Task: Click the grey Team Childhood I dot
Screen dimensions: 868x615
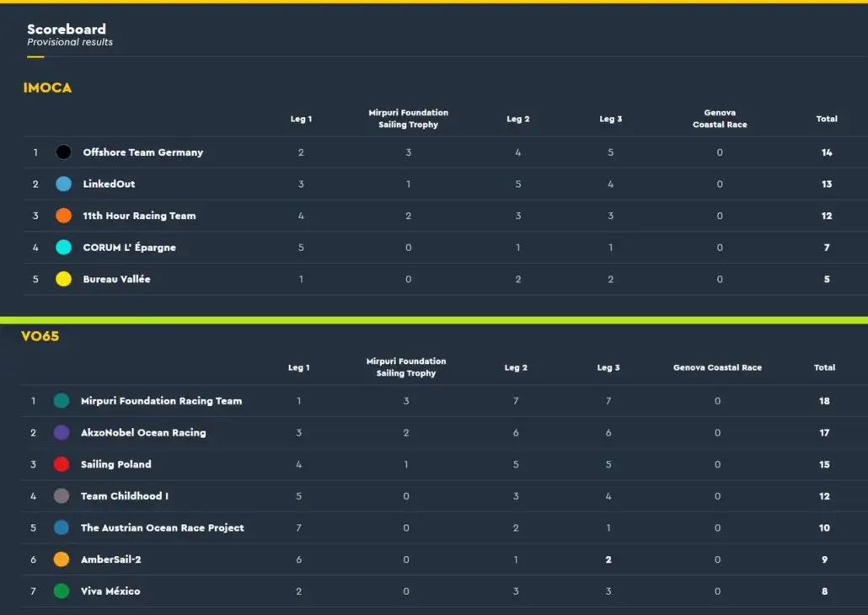Action: (62, 495)
